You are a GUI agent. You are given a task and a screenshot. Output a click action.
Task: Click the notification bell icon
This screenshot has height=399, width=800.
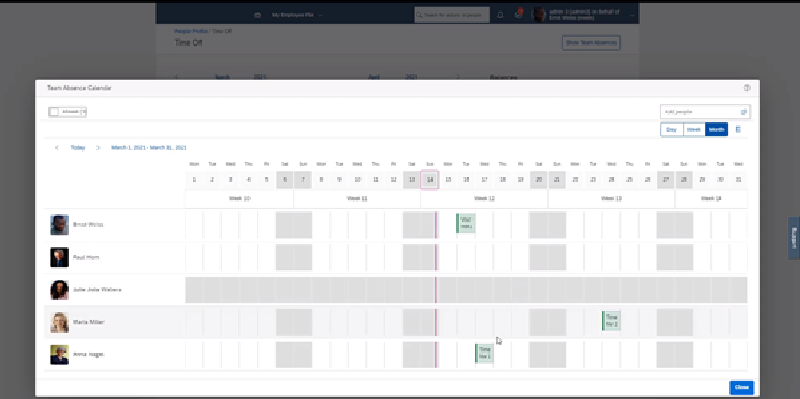(500, 15)
